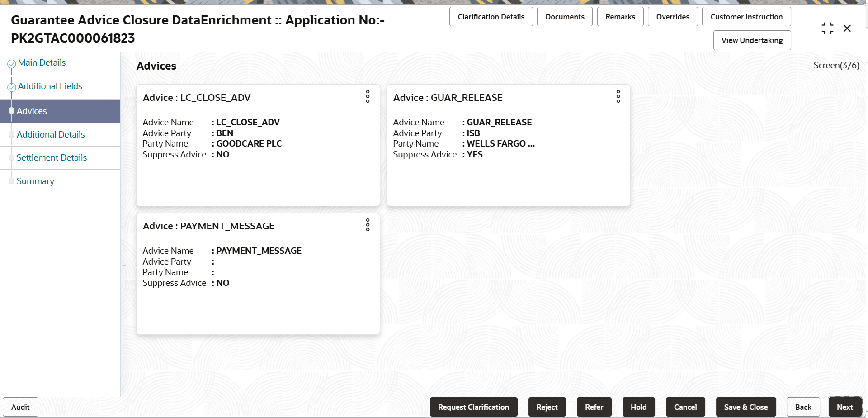This screenshot has height=418, width=868.
Task: Click the application number PK2GTAC000061823
Action: [73, 38]
